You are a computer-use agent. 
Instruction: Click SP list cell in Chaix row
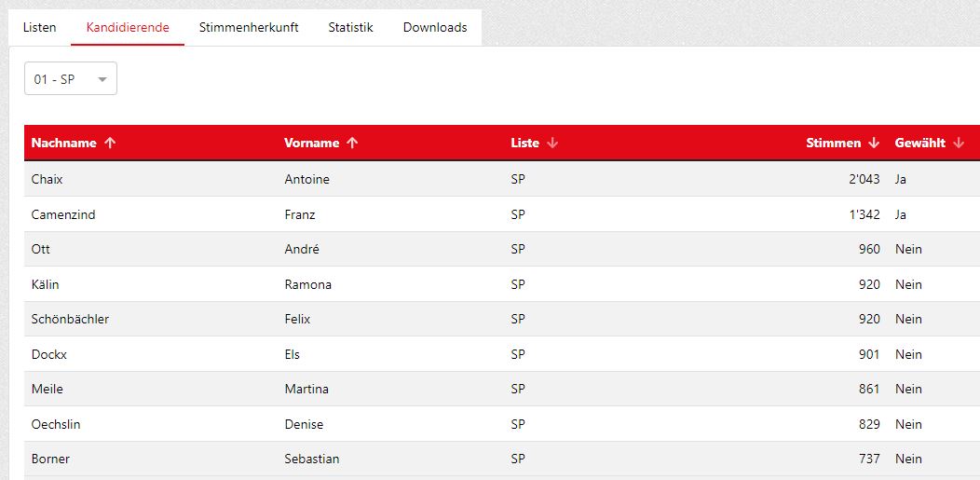point(518,179)
